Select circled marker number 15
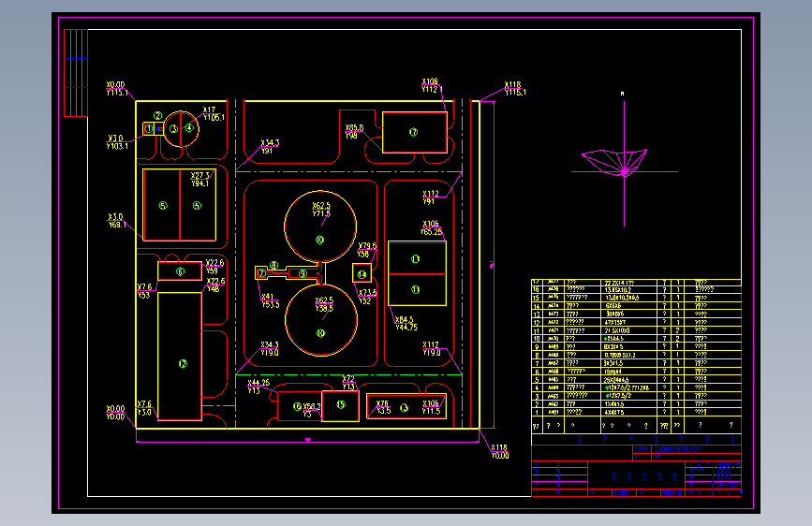The height and width of the screenshot is (526, 812). (x=341, y=405)
